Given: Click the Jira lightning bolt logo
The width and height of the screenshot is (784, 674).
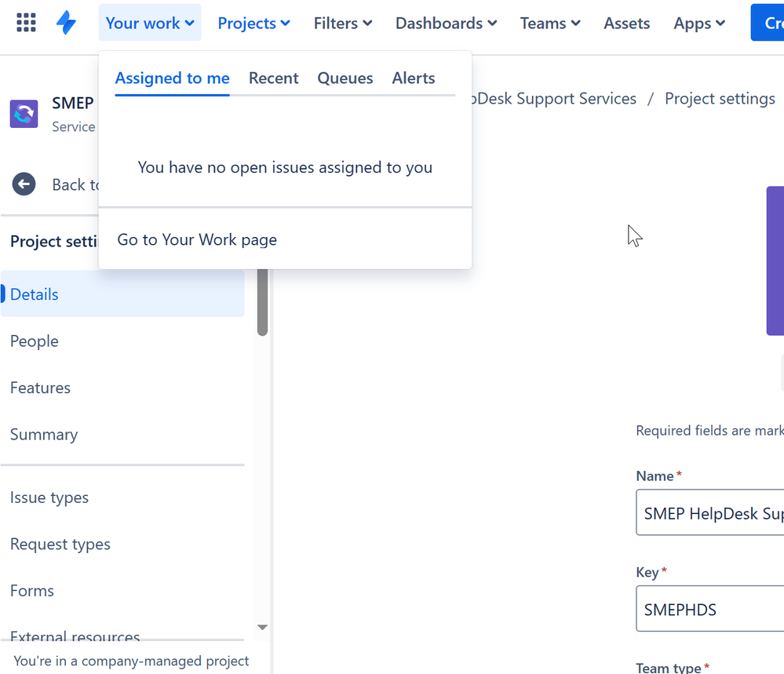Looking at the screenshot, I should [66, 22].
